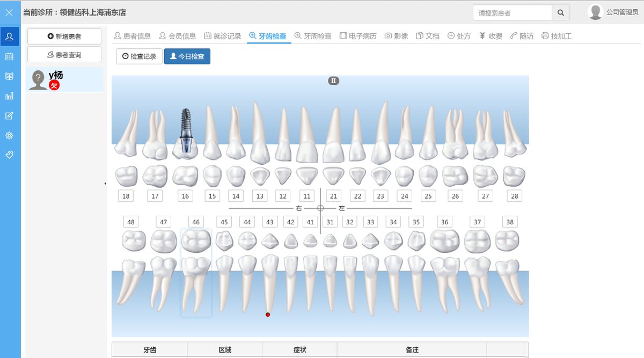Select tooth number label 16
The image size is (644, 358).
[x=185, y=196]
